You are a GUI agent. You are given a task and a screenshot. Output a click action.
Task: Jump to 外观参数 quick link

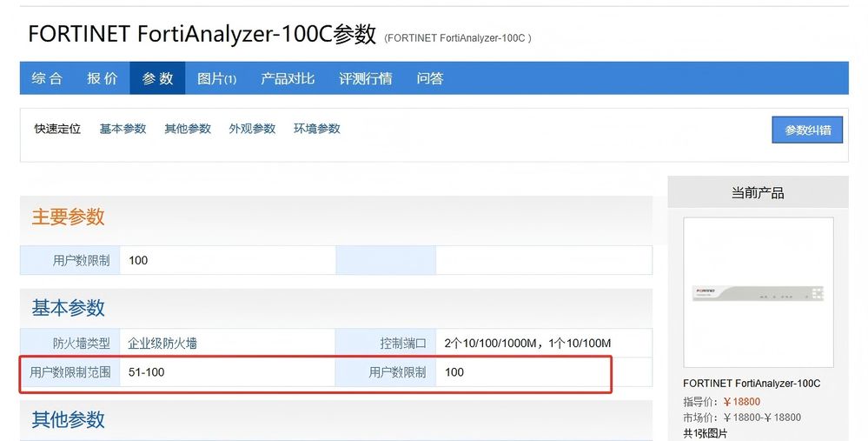pos(253,129)
